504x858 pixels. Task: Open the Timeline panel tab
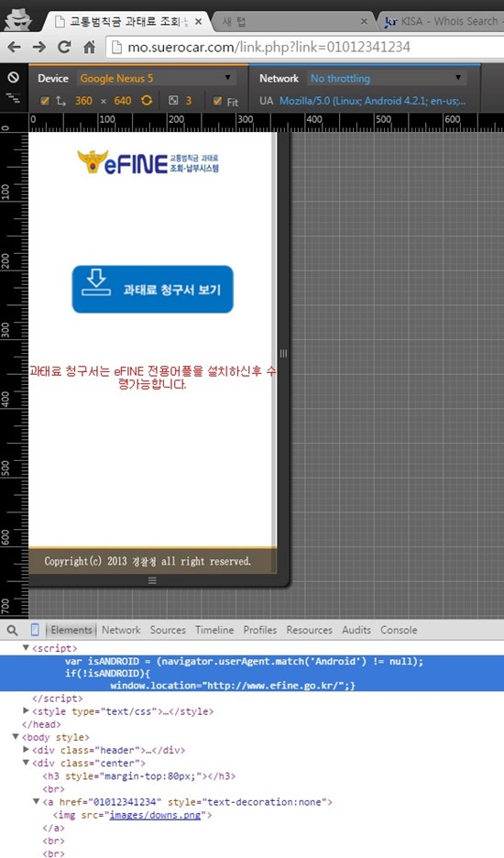coord(214,630)
